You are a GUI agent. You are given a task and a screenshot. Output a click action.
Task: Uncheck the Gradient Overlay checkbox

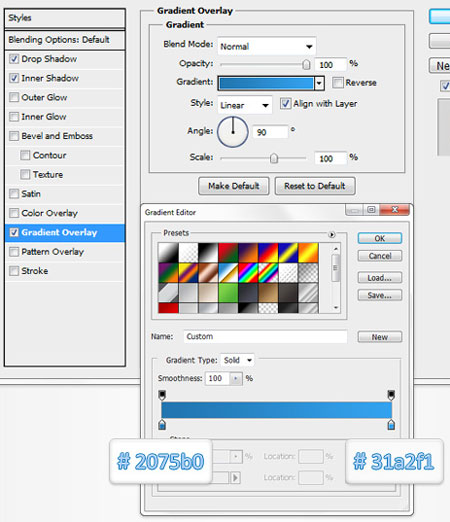pos(14,232)
